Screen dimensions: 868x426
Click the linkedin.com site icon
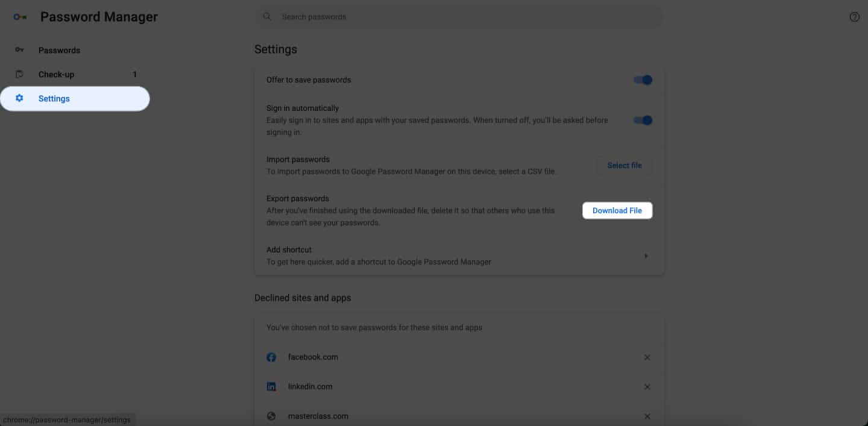271,387
